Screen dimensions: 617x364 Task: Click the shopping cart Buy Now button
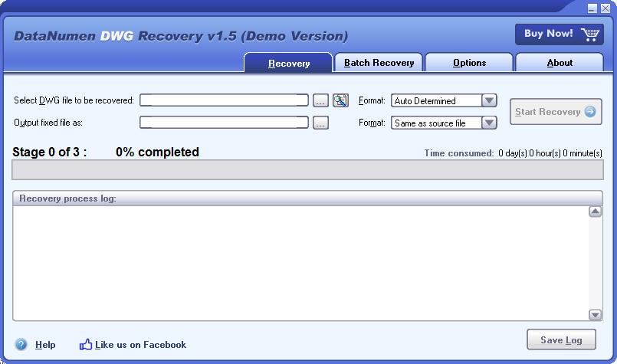[x=559, y=34]
